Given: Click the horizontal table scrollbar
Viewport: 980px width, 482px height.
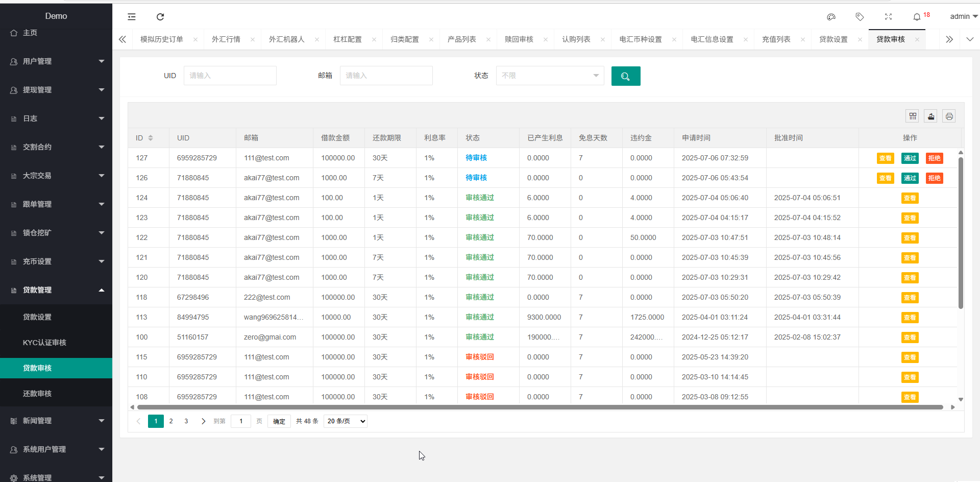Looking at the screenshot, I should point(540,407).
